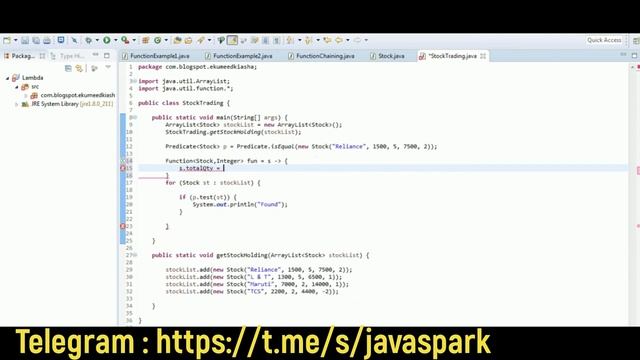This screenshot has width=640, height=360.
Task: Expand the com.blogspot.ekumeedkiash package
Action: tap(26, 96)
